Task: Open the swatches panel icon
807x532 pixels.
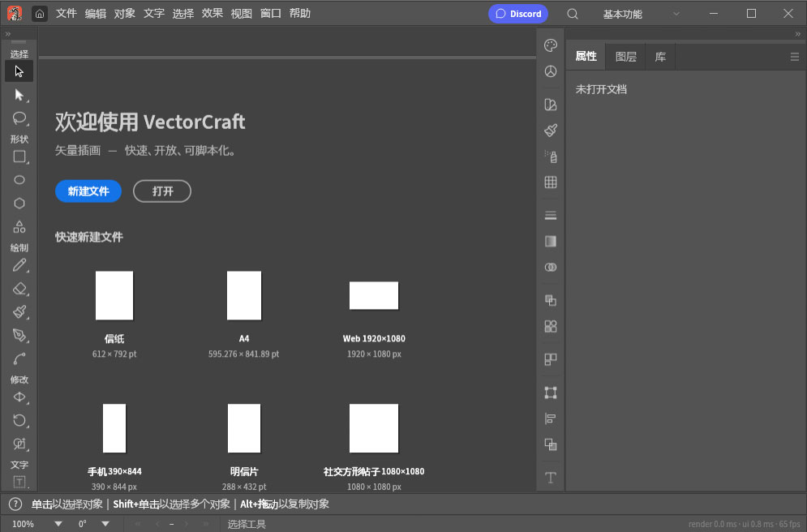Action: click(551, 105)
